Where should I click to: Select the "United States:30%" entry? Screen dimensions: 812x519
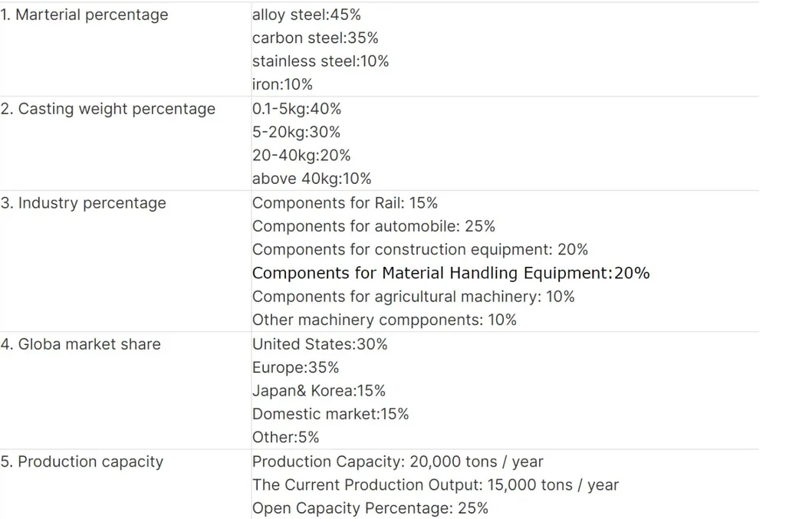[x=320, y=344]
